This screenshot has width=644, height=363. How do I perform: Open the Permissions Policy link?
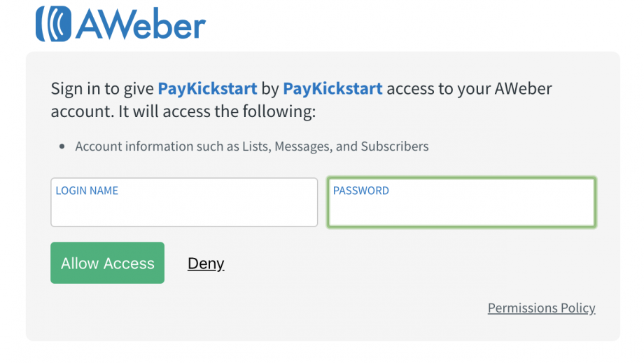pos(541,308)
